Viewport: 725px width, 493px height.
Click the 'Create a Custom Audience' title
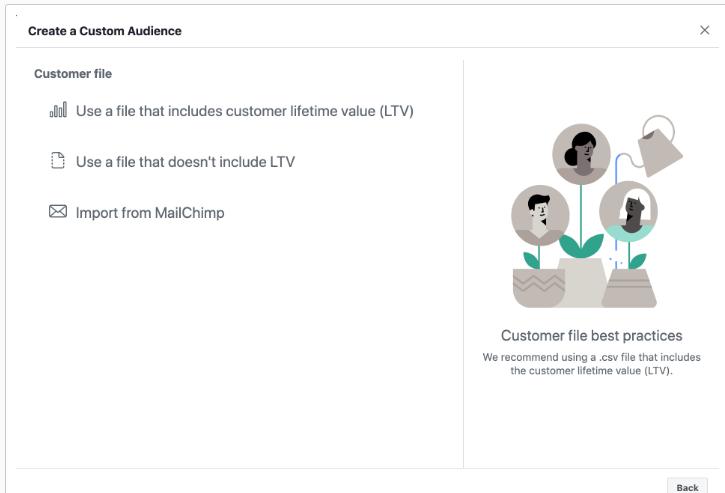click(x=104, y=31)
